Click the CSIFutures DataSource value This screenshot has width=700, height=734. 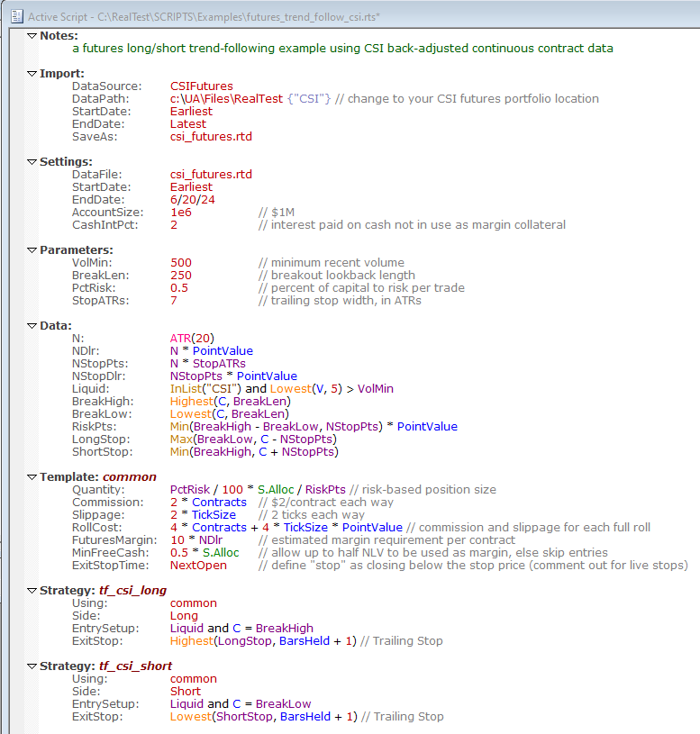(201, 86)
